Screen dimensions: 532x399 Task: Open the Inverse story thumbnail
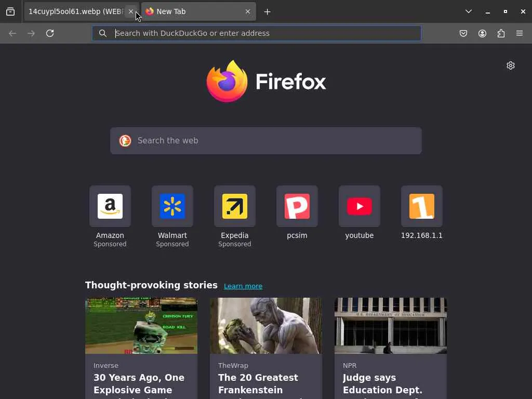point(141,326)
